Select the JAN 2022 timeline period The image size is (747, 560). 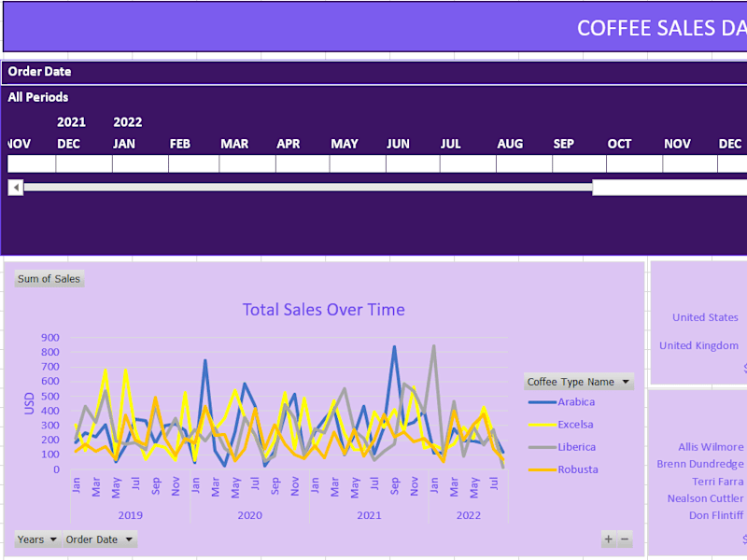tap(140, 164)
